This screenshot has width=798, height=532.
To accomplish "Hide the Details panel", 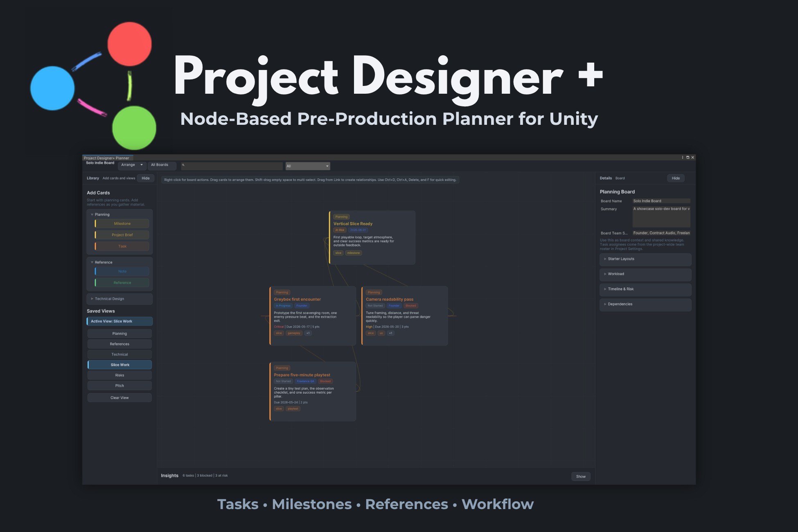I will tap(676, 178).
